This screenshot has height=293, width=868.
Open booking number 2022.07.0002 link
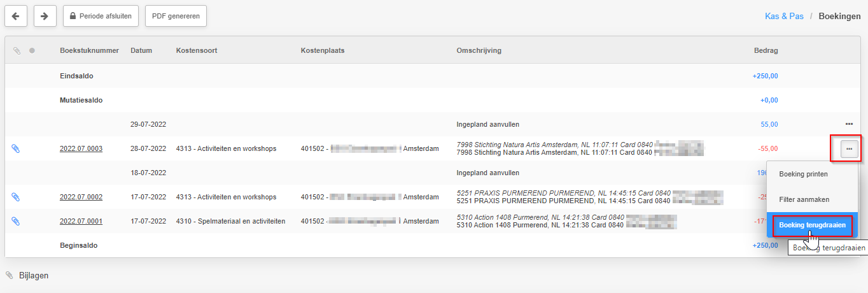(81, 197)
